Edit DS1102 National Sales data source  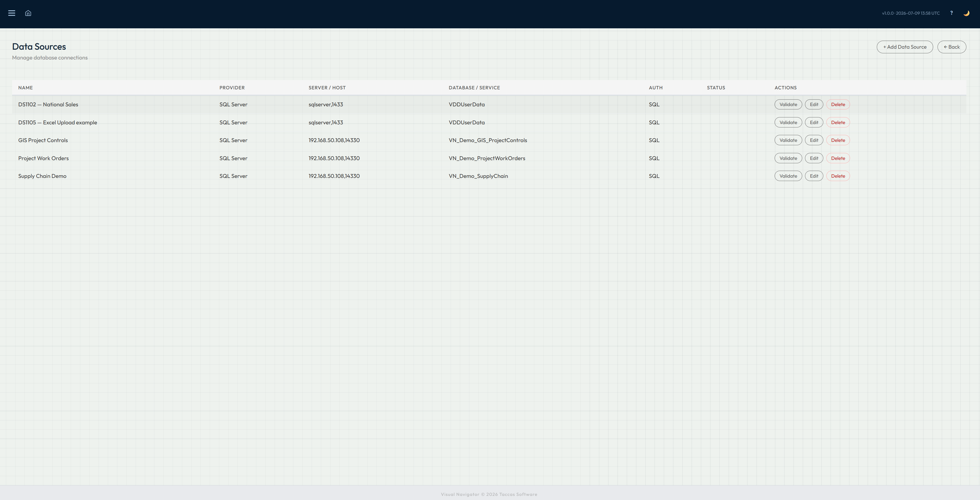coord(814,104)
